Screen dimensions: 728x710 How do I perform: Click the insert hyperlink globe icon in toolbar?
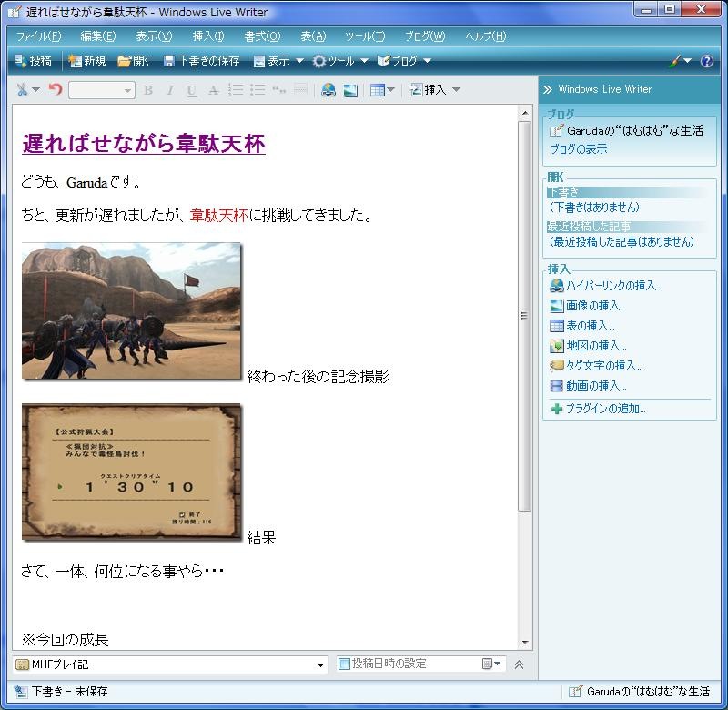point(329,89)
